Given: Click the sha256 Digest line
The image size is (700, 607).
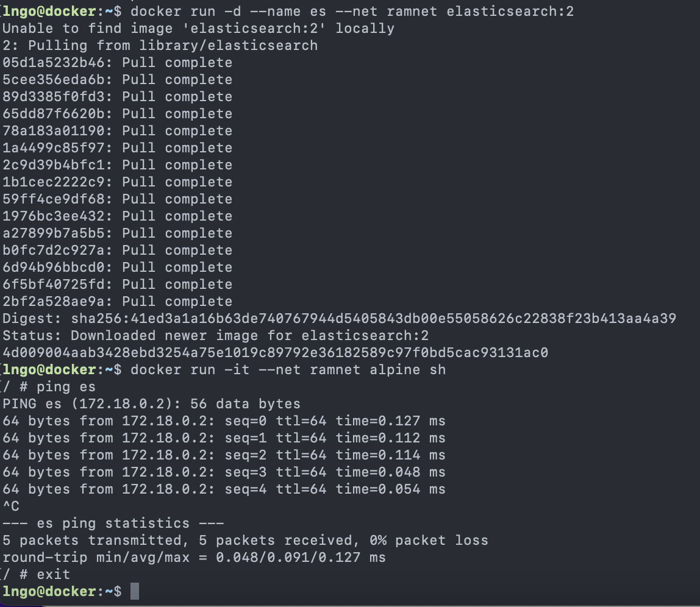Looking at the screenshot, I should tap(339, 318).
